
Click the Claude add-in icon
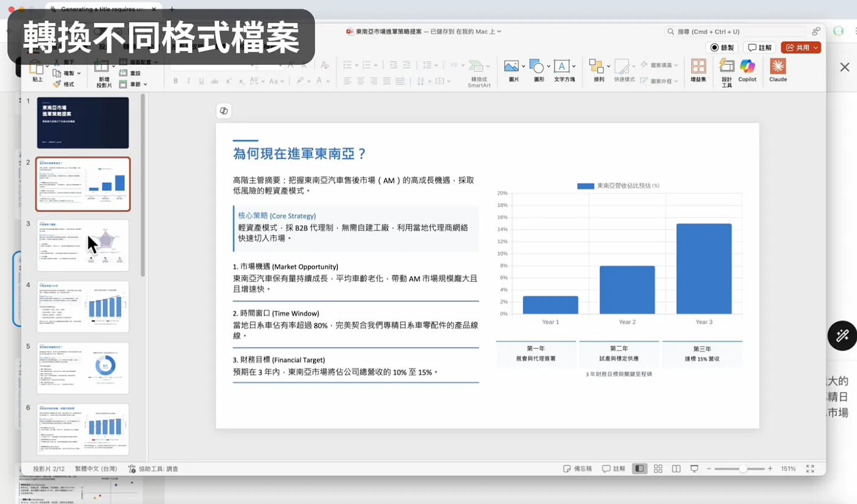click(x=778, y=66)
